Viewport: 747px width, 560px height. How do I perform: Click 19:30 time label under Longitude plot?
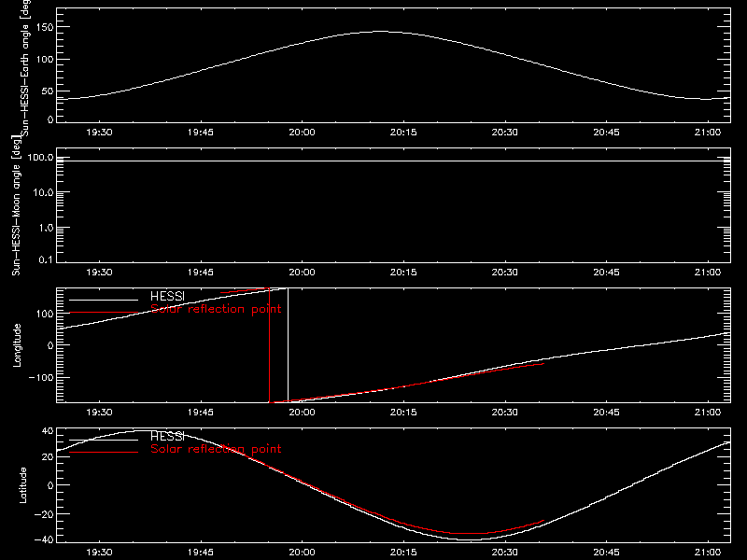click(99, 413)
